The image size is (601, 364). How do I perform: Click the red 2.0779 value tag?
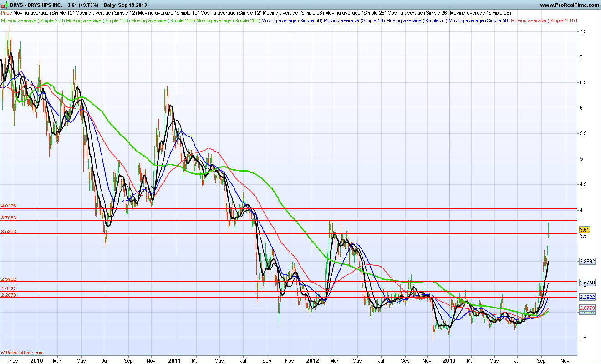[587, 308]
